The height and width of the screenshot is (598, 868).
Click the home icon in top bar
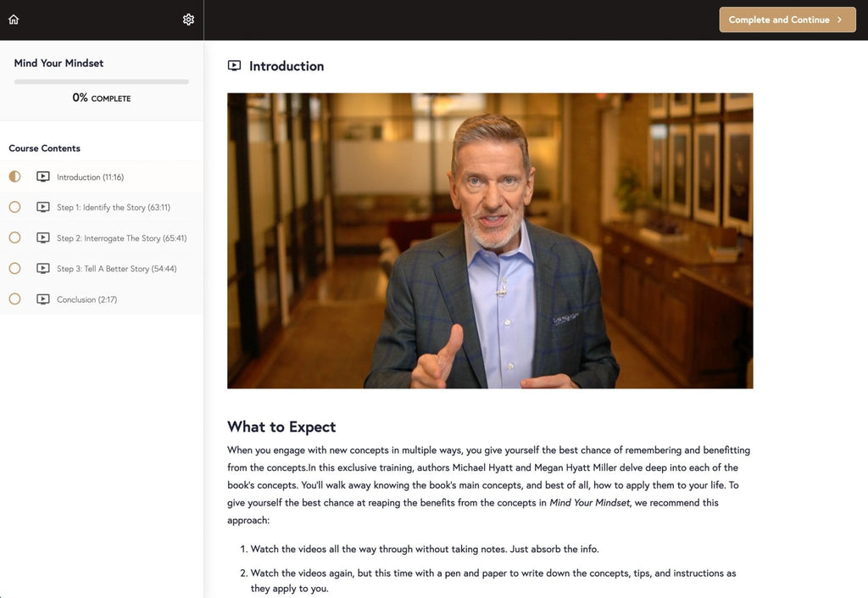pos(14,20)
